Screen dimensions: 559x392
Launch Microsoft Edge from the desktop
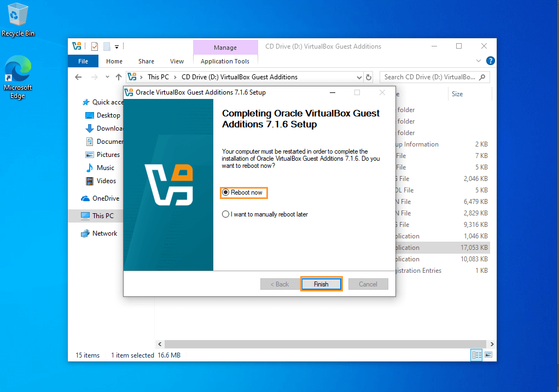point(18,77)
